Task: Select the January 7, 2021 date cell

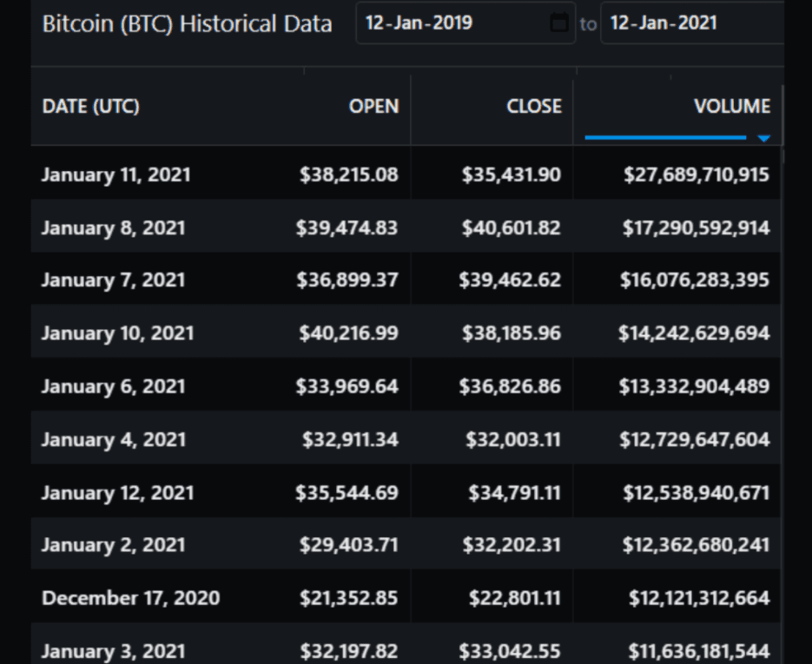Action: tap(114, 280)
